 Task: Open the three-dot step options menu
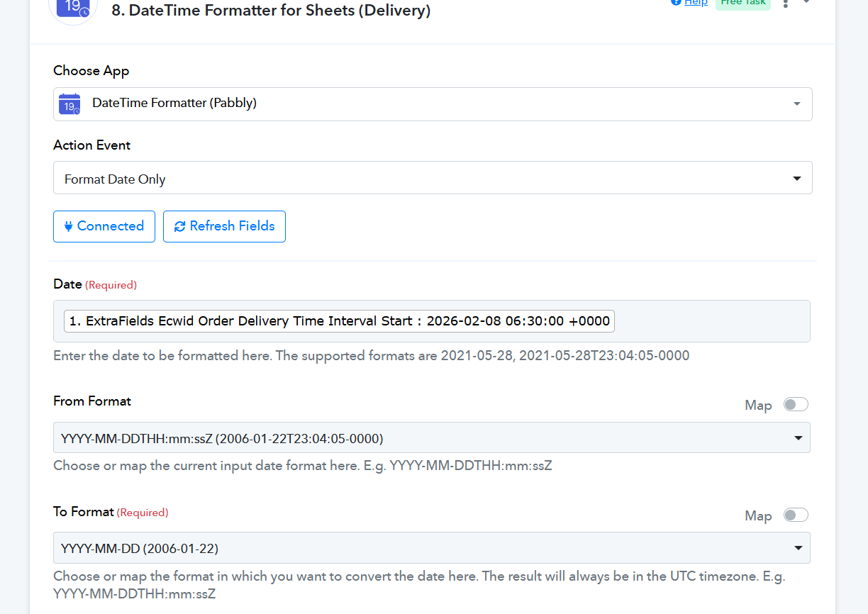[x=785, y=4]
